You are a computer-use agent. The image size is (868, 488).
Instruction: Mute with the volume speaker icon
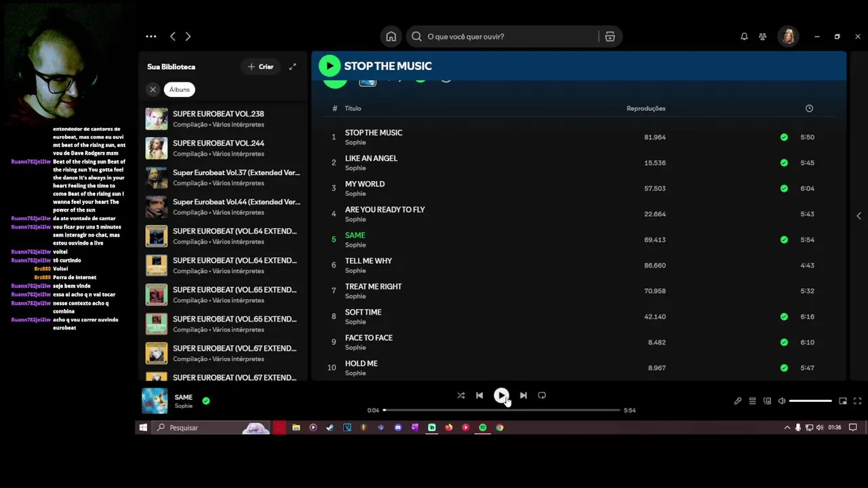[x=781, y=401]
